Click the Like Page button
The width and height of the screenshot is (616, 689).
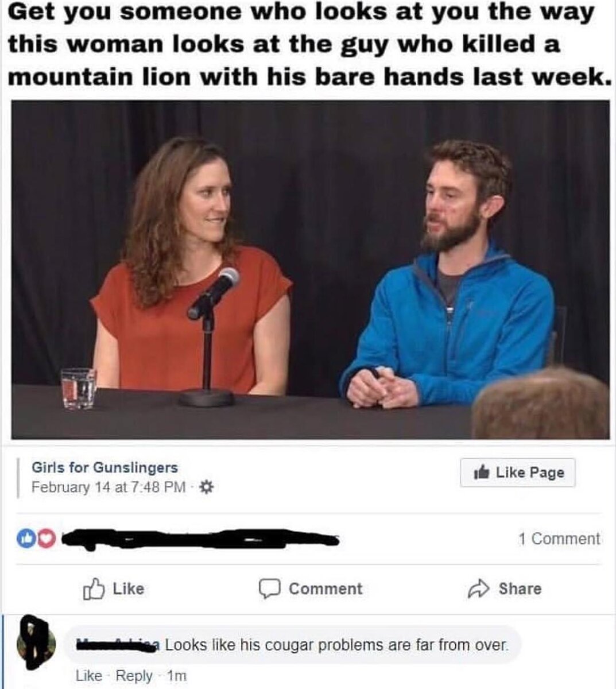517,473
